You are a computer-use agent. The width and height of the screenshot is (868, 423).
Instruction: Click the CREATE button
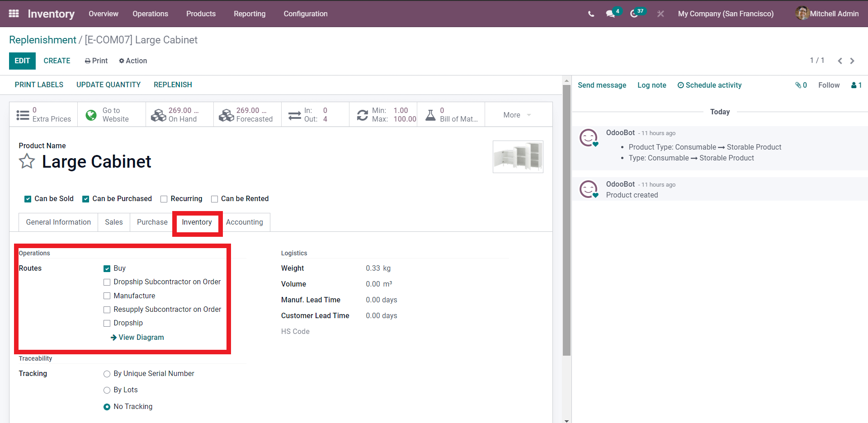point(57,61)
